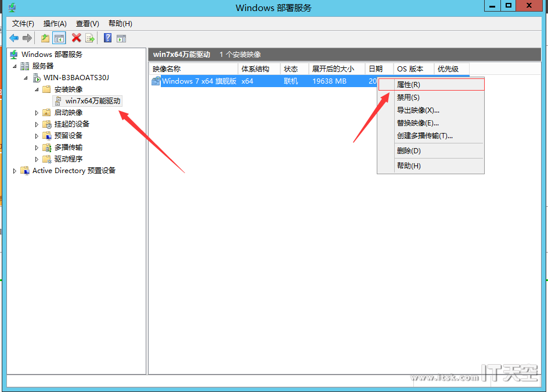Open help via the blue question mark icon
This screenshot has height=392, width=548.
[107, 38]
